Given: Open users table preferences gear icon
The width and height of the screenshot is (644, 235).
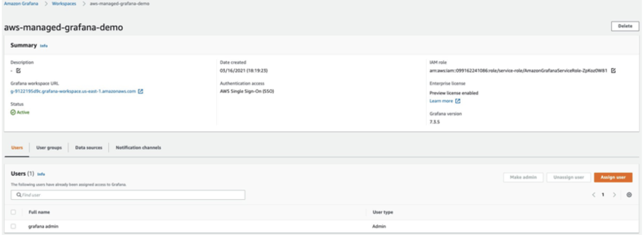Looking at the screenshot, I should coord(629,195).
